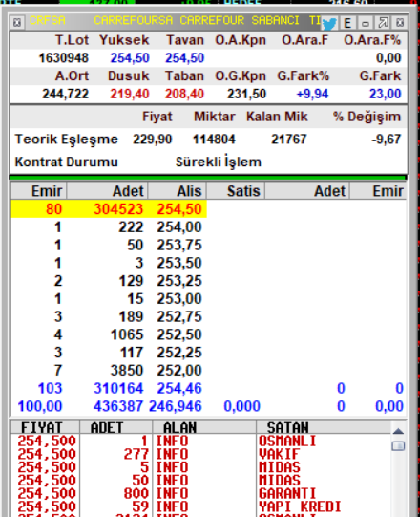
Task: Pop out the window with the arrow icon
Action: coord(383,23)
